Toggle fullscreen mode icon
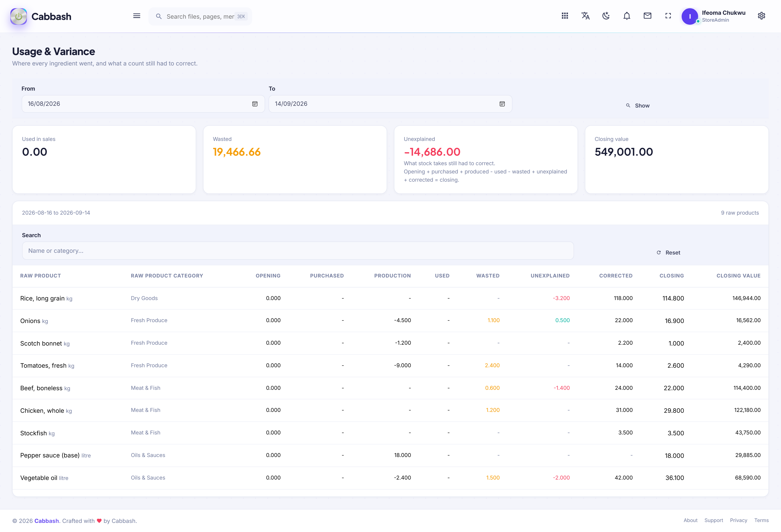 (668, 16)
